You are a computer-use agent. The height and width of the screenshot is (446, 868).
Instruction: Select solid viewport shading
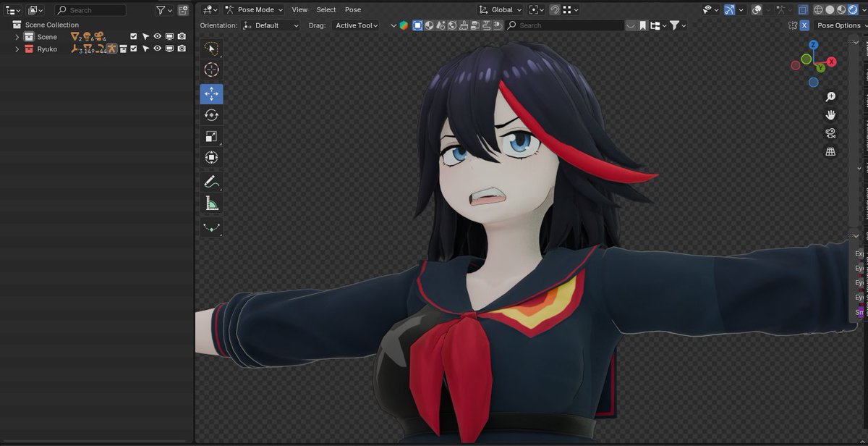(x=830, y=10)
